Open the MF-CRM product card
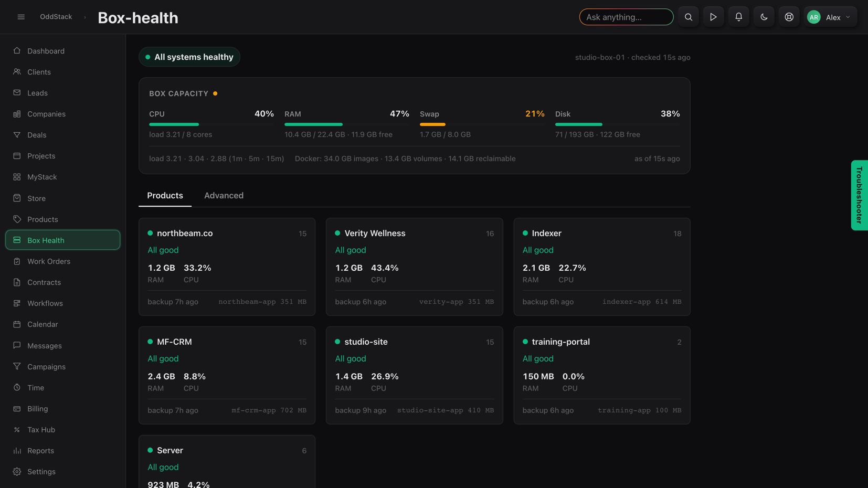The width and height of the screenshot is (868, 488). [x=227, y=375]
